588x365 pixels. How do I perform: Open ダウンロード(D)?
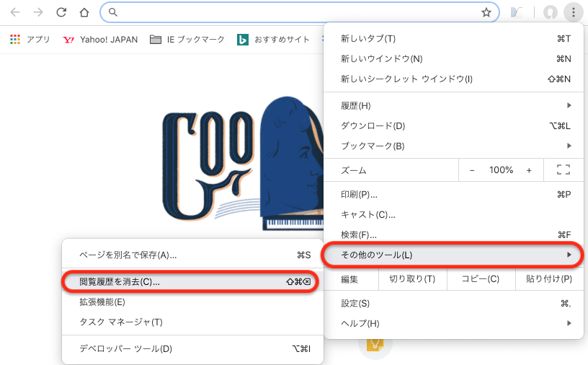click(x=455, y=126)
